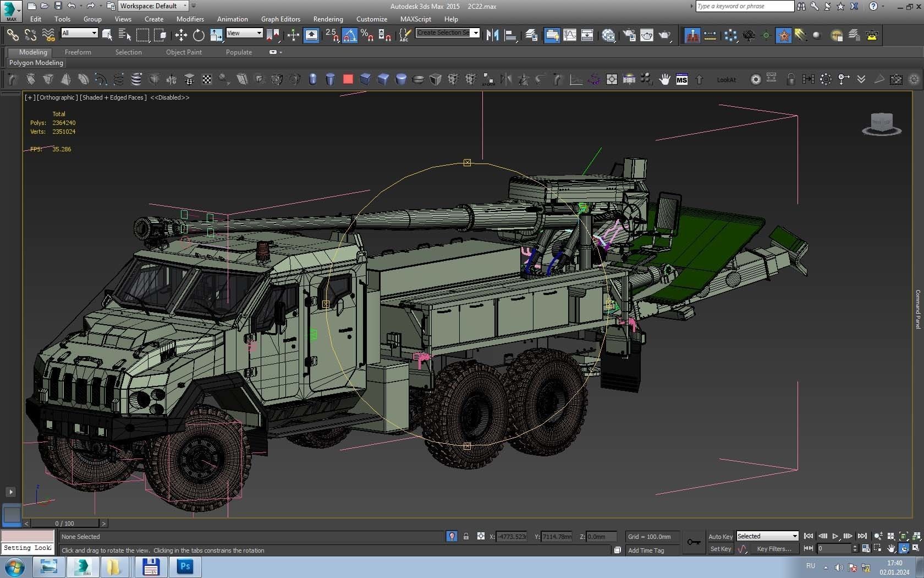The image size is (924, 578).
Task: Switch to the Freeform ribbon tab
Action: tap(78, 52)
